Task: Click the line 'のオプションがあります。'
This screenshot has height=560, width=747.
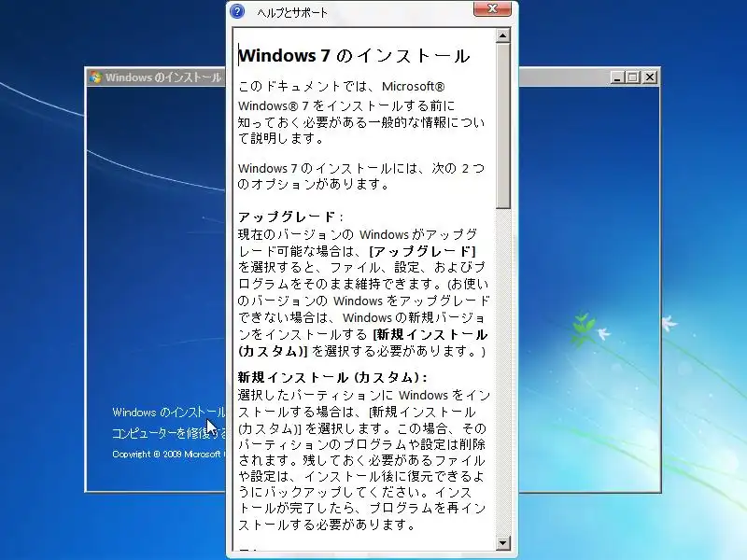Action: pyautogui.click(x=314, y=184)
